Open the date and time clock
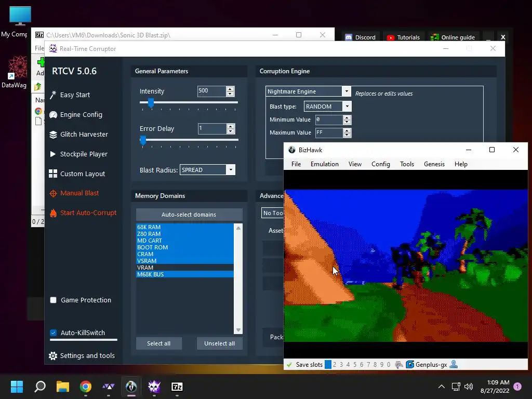The width and height of the screenshot is (532, 399). pos(495,387)
